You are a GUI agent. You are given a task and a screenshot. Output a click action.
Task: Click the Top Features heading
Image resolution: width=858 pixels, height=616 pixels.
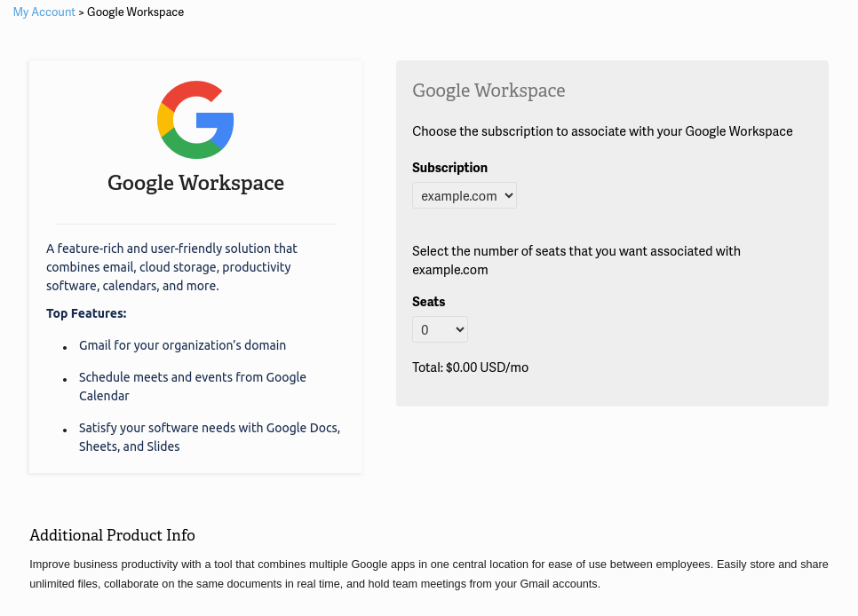pyautogui.click(x=86, y=313)
